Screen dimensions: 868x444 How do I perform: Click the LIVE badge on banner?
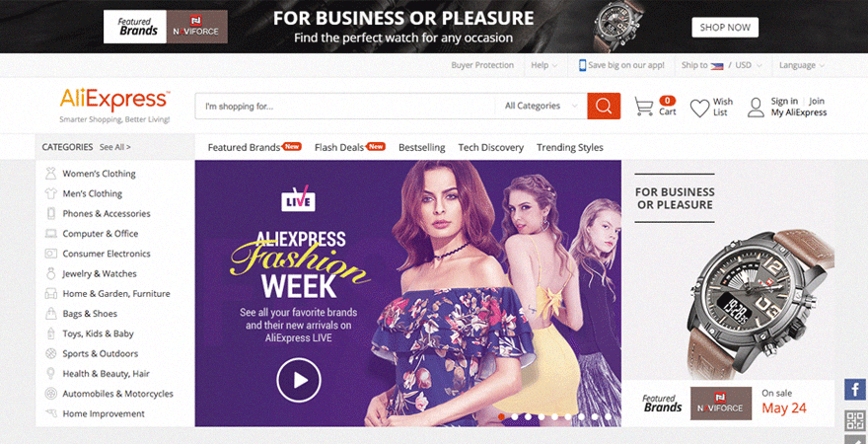coord(298,198)
